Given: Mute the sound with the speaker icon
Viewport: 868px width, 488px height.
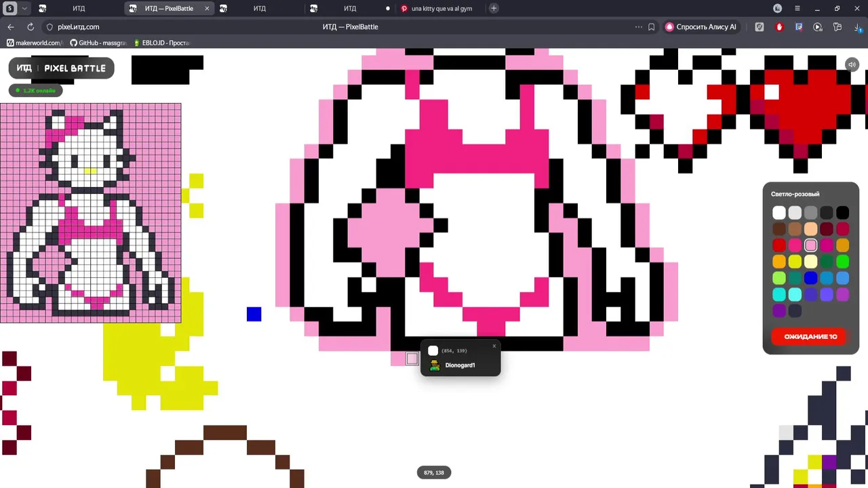Looking at the screenshot, I should point(852,64).
